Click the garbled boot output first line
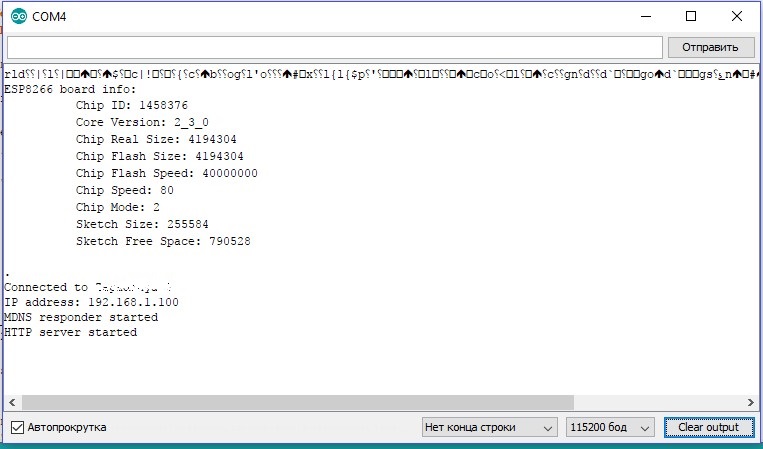Screen dimensions: 763x449 pyautogui.click(x=381, y=74)
